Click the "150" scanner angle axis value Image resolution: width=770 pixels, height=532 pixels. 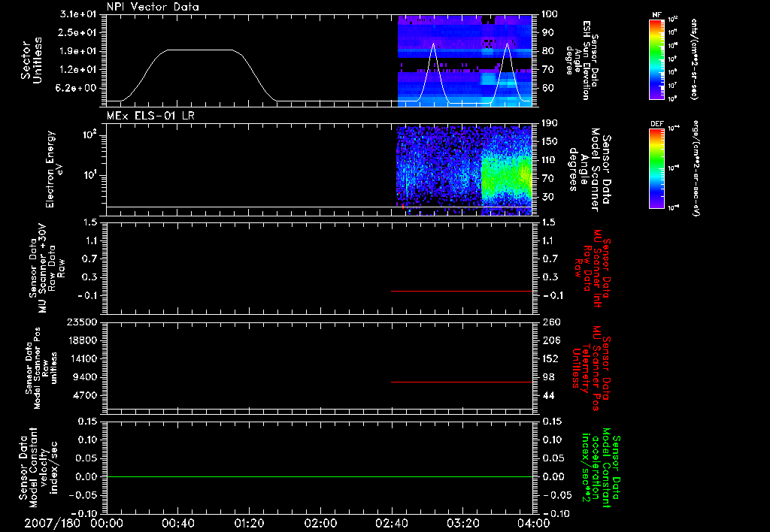tap(550, 141)
